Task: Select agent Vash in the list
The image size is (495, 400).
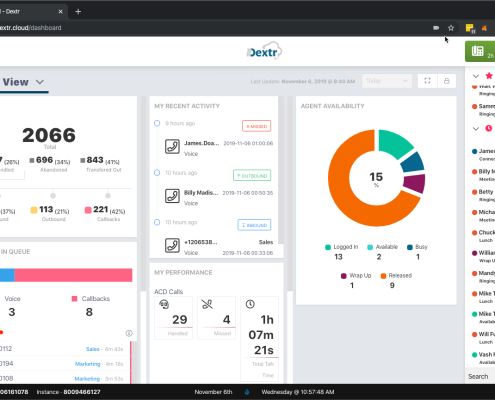Action: pyautogui.click(x=483, y=358)
